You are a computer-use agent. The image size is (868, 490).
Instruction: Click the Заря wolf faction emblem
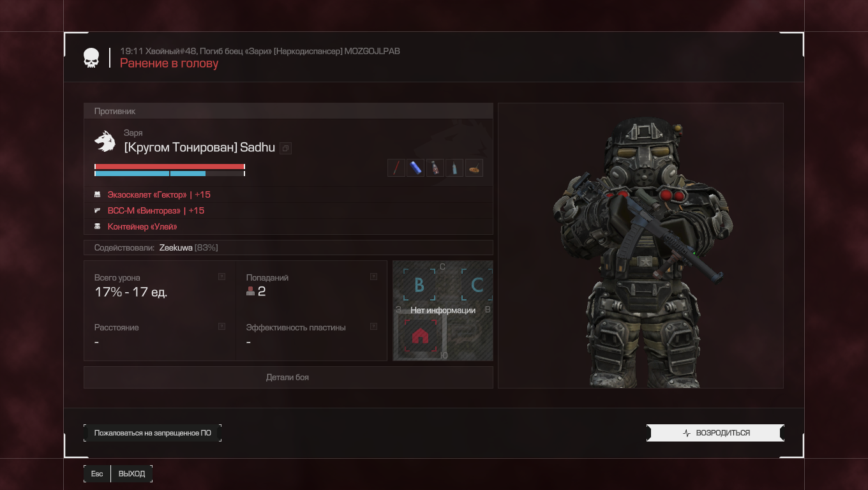[105, 141]
